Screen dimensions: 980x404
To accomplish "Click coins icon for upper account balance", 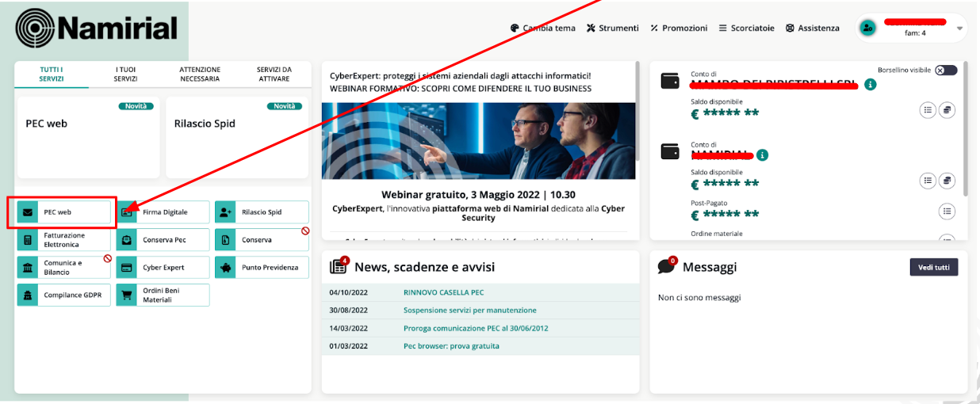I will [947, 110].
